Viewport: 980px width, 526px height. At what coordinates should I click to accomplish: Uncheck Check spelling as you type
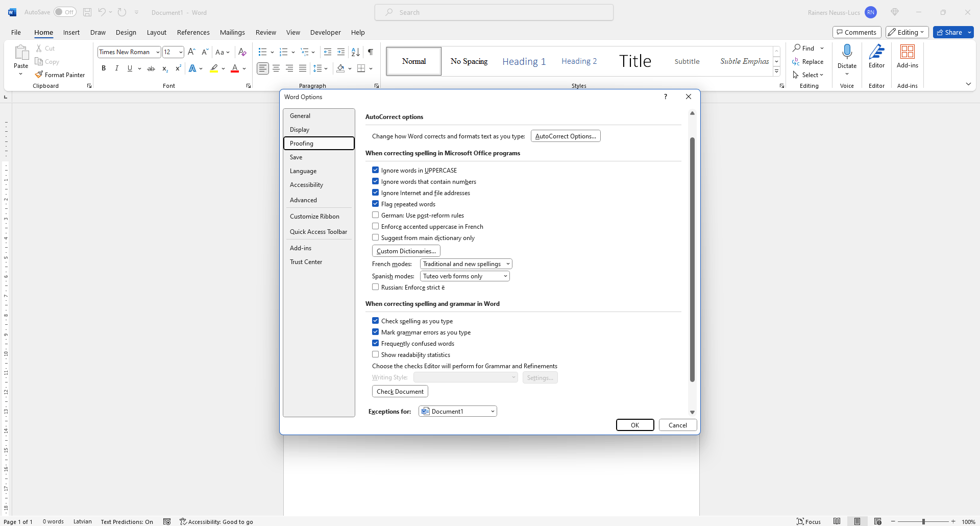click(x=376, y=321)
